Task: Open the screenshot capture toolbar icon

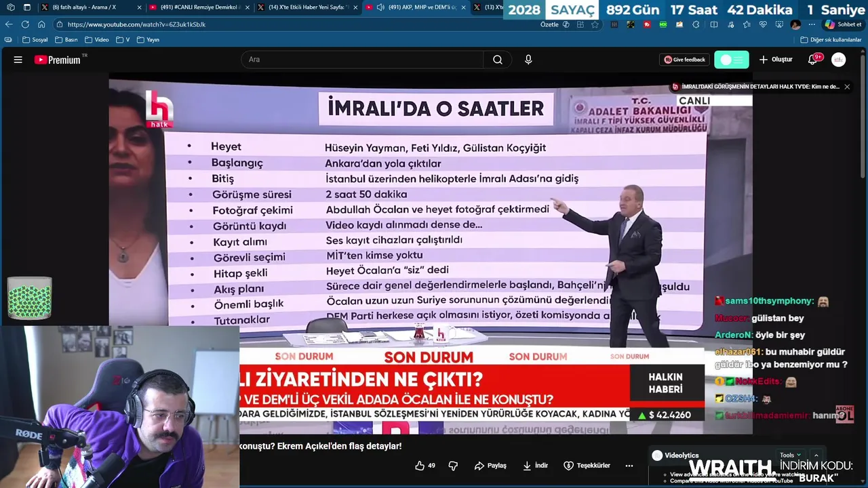Action: point(779,24)
